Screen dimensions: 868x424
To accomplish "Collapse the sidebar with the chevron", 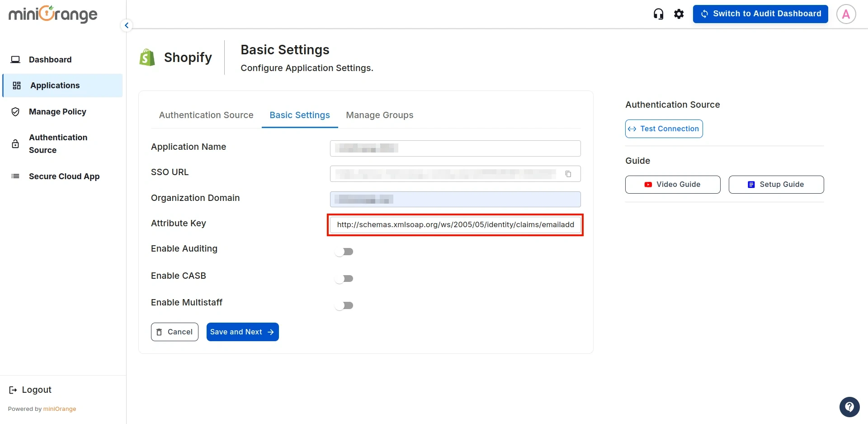I will click(x=126, y=25).
